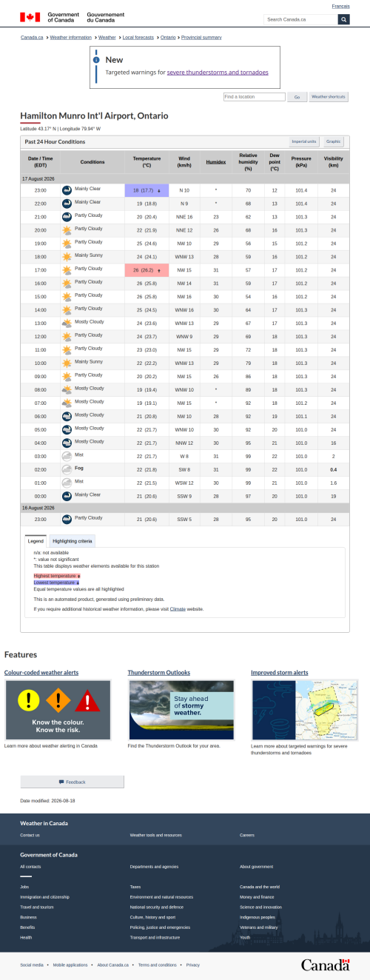Click inside the Search Canada.ca field
This screenshot has width=370, height=980.
(301, 19)
